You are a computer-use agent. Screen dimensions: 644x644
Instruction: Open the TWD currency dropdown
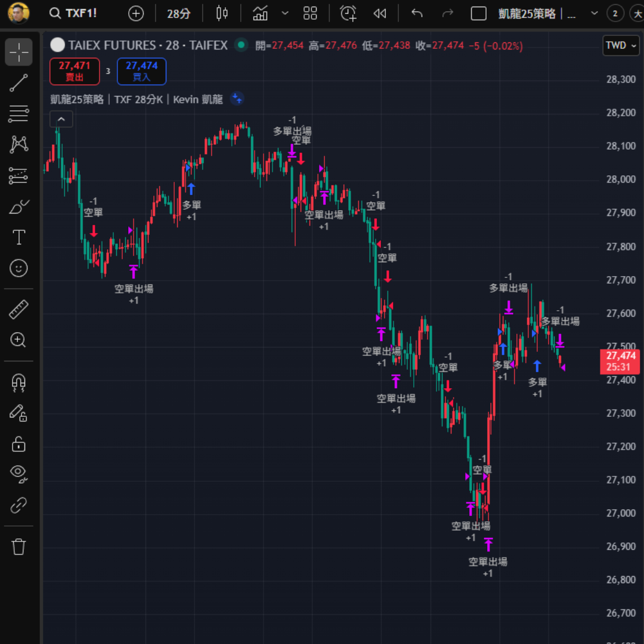(621, 45)
